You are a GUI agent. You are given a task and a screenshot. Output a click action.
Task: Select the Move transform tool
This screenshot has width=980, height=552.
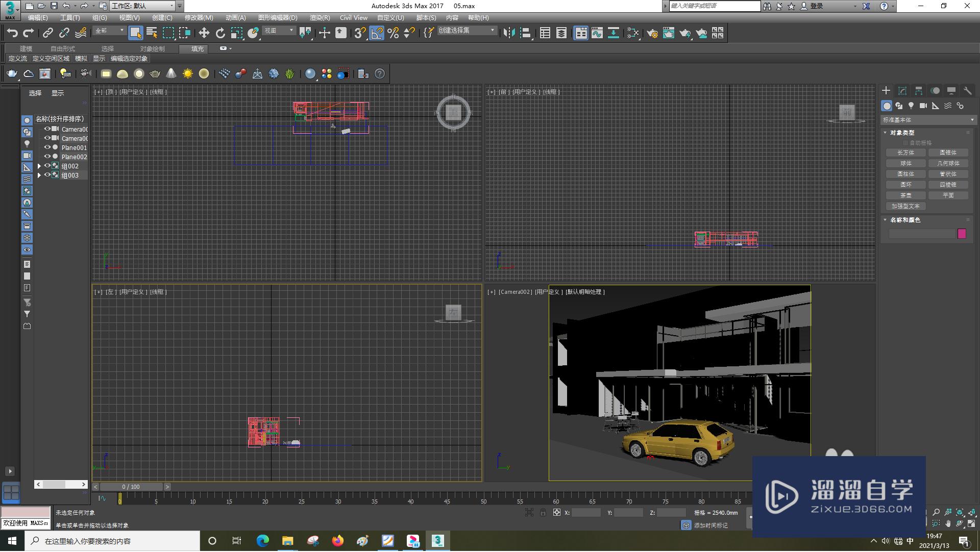[204, 33]
